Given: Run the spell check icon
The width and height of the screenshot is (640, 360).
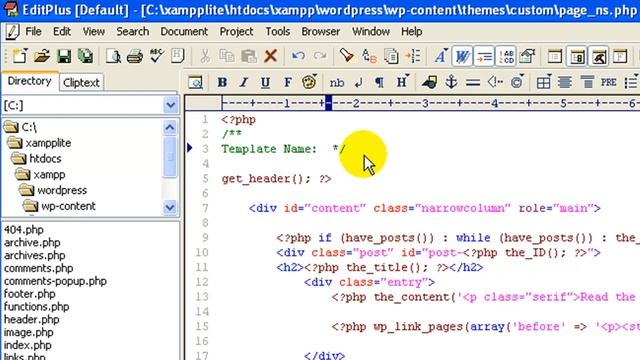Looking at the screenshot, I should click(x=156, y=56).
